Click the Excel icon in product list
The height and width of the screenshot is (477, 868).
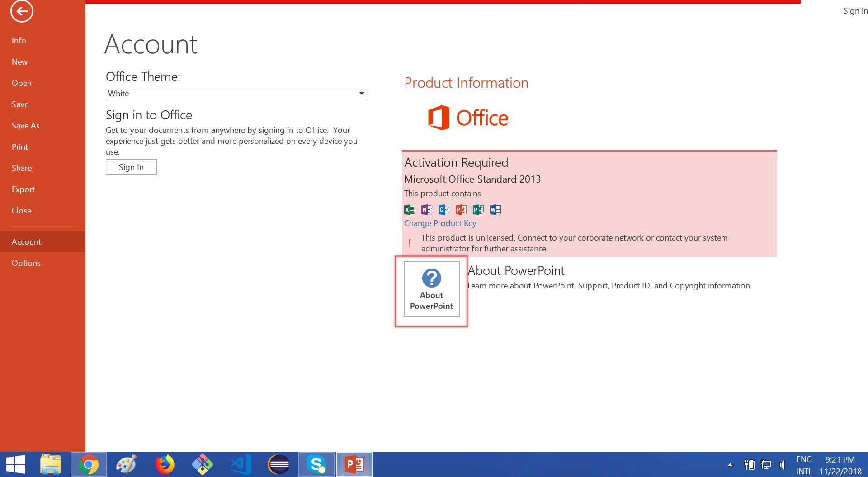tap(410, 210)
